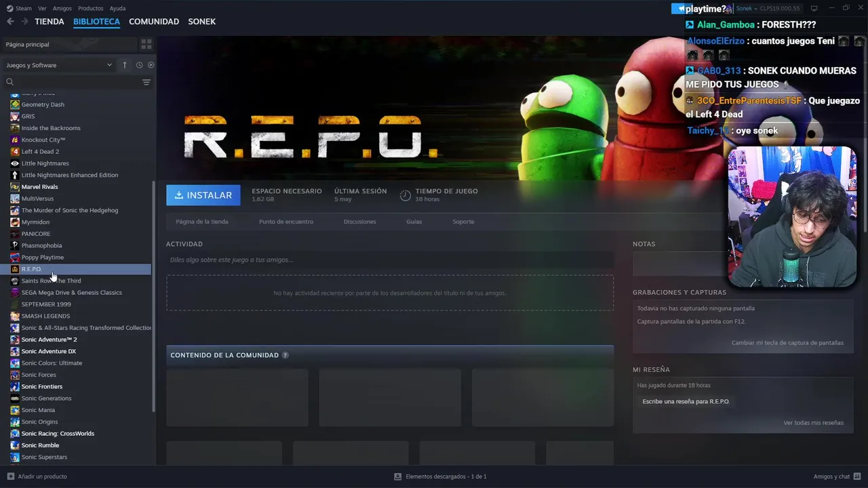This screenshot has width=868, height=488.
Task: Click the add a product plus icon
Action: pos(10,476)
